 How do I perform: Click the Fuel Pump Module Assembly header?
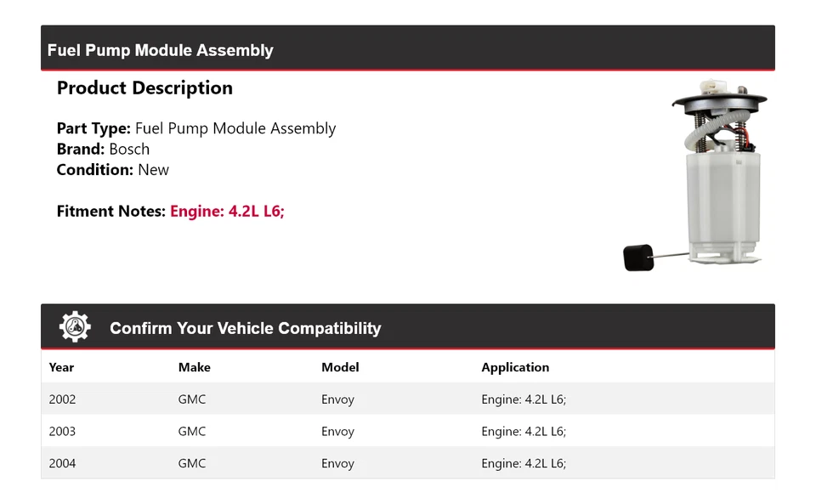(x=161, y=50)
